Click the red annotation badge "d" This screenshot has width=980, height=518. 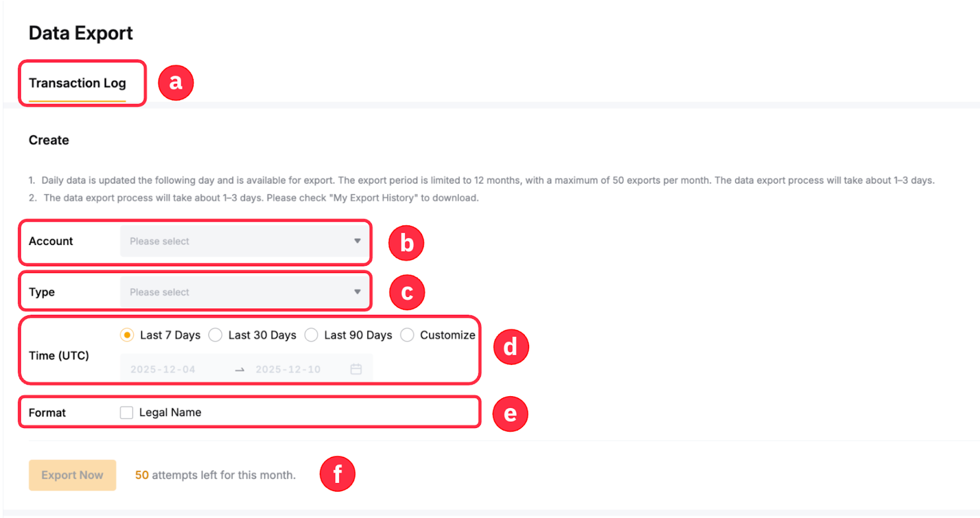[511, 347]
